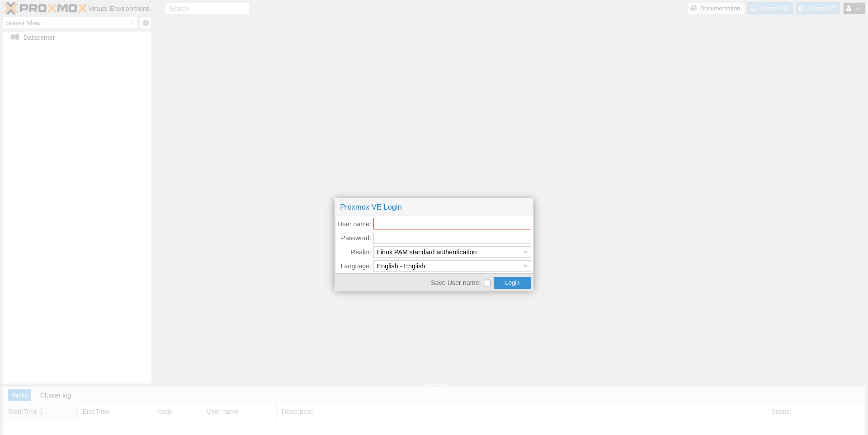Select the Tasks tab

tap(19, 395)
